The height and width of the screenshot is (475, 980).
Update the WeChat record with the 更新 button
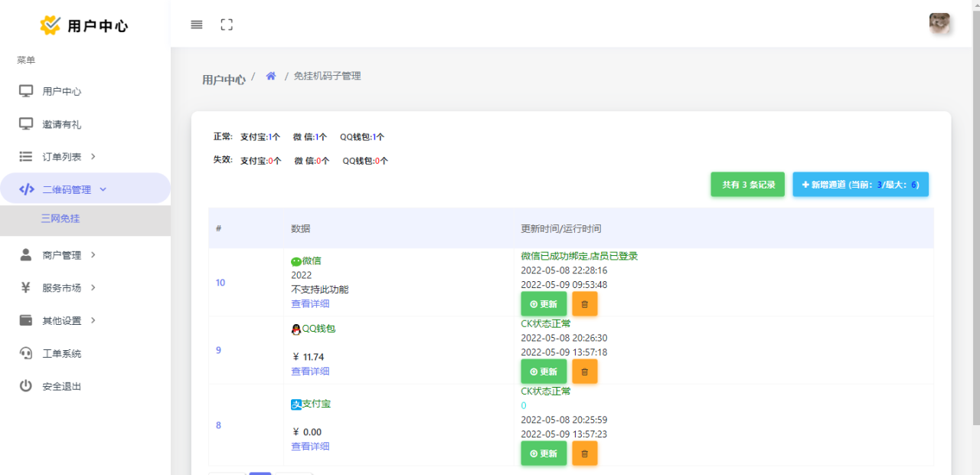pyautogui.click(x=544, y=304)
